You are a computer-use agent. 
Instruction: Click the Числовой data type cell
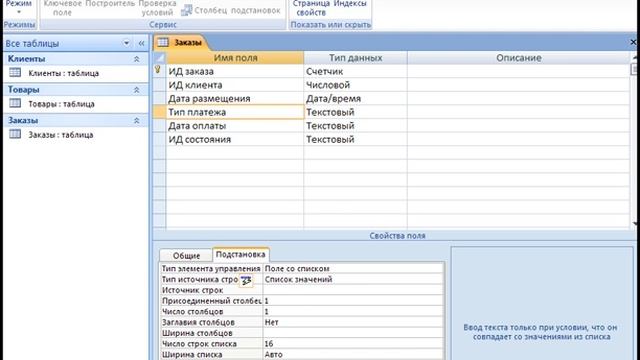coord(355,85)
